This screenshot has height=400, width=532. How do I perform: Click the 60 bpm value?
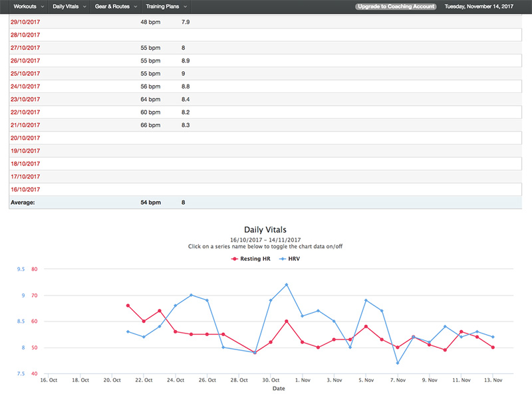point(150,112)
